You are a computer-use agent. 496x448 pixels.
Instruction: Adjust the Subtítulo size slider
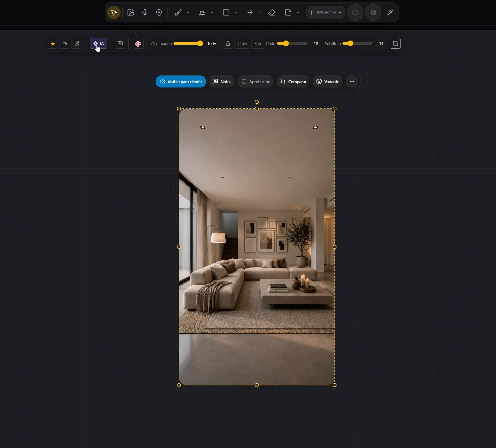coord(357,44)
